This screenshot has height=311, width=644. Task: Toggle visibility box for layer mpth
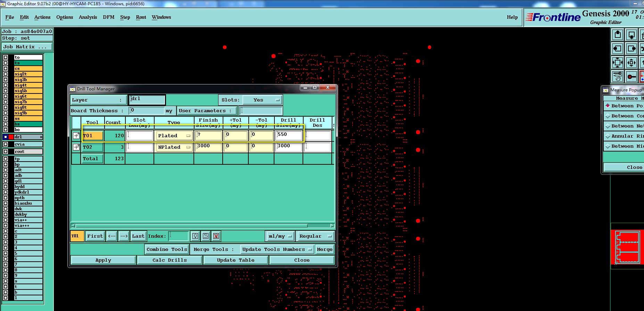6,198
